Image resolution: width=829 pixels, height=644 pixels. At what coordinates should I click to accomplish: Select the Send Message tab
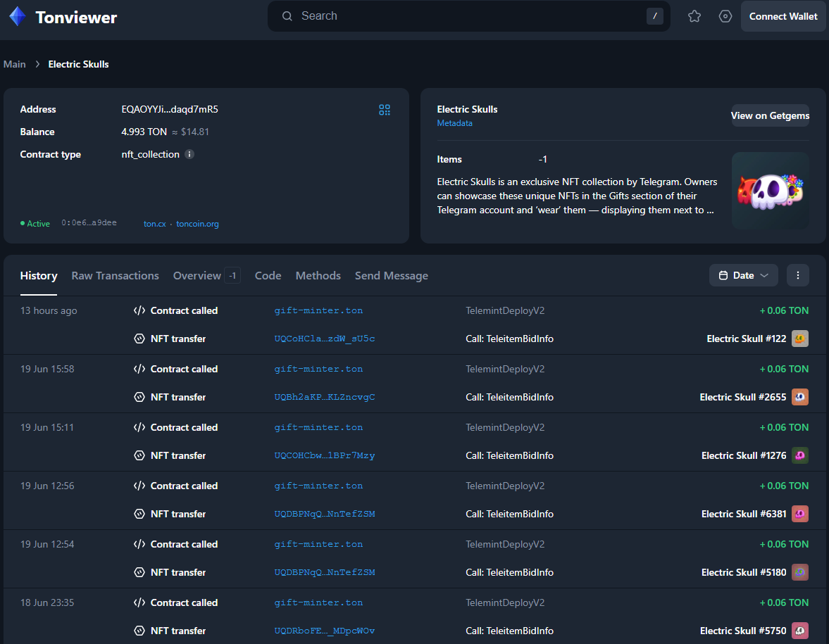click(x=391, y=276)
